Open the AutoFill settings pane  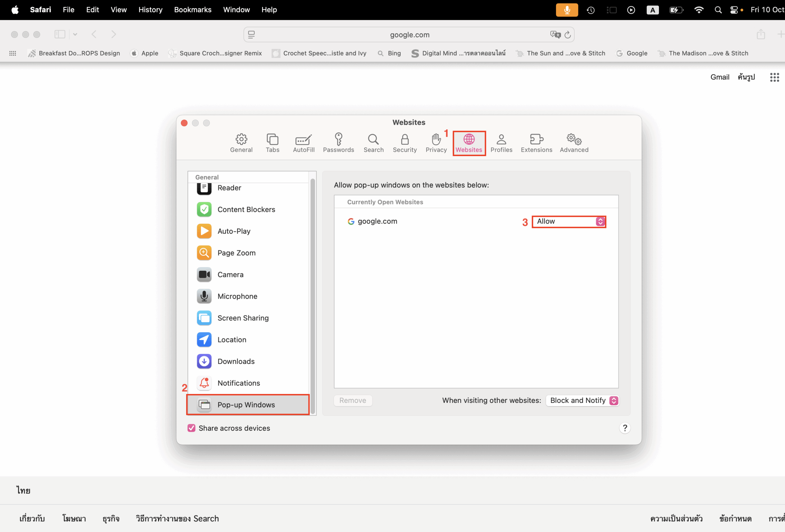click(303, 143)
